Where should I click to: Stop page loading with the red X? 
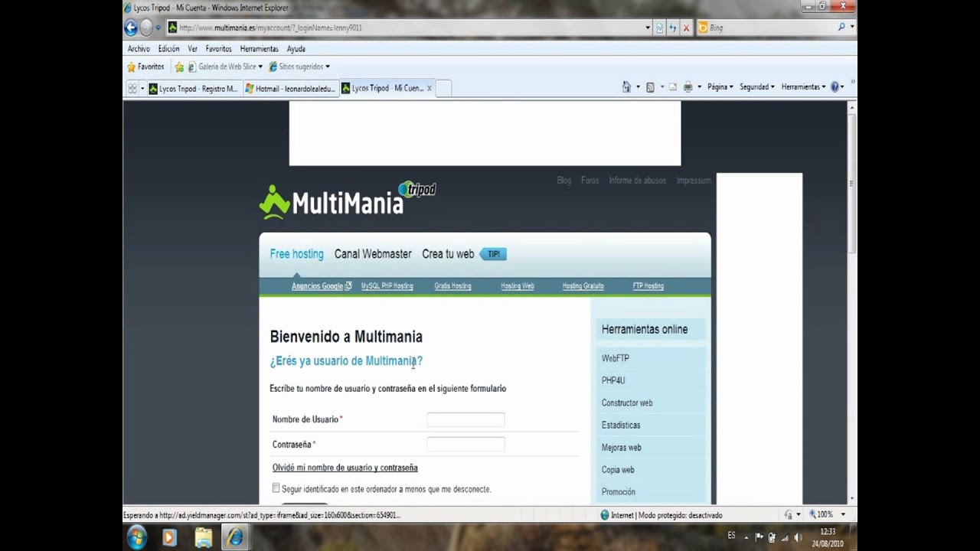point(686,28)
